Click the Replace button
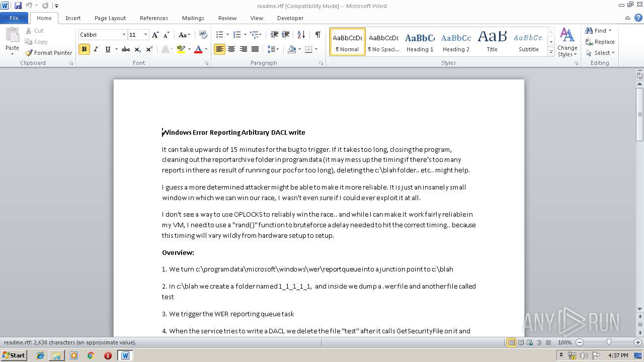 600,42
